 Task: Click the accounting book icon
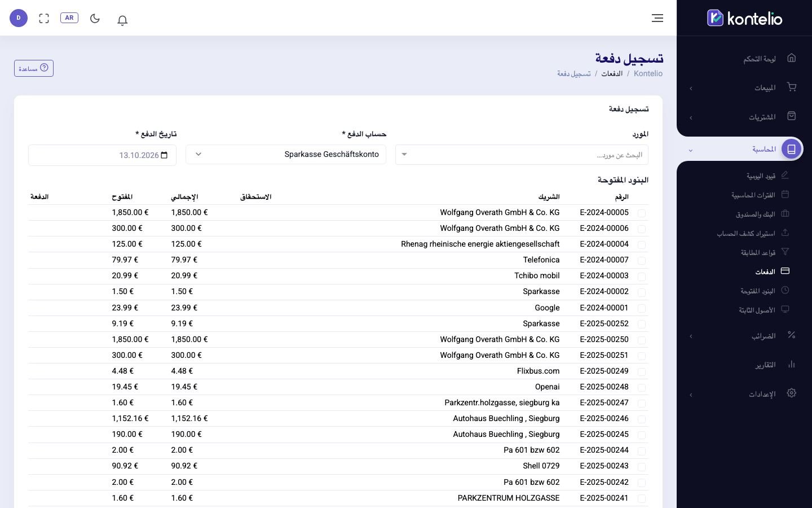[x=791, y=149]
